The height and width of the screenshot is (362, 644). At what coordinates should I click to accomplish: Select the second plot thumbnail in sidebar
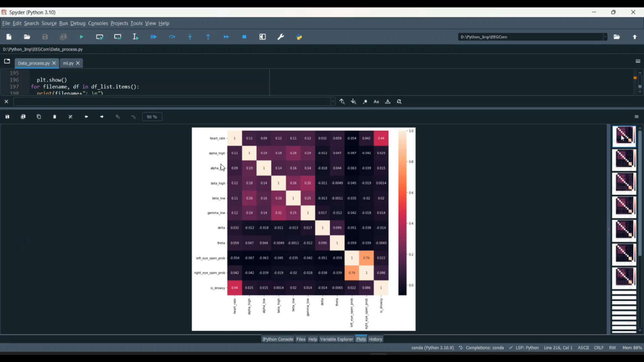pos(624,160)
